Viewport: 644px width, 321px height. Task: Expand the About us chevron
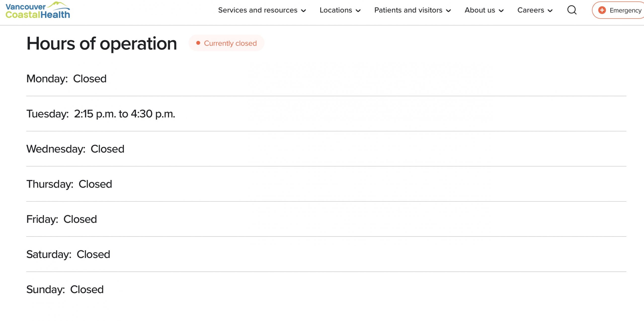501,11
